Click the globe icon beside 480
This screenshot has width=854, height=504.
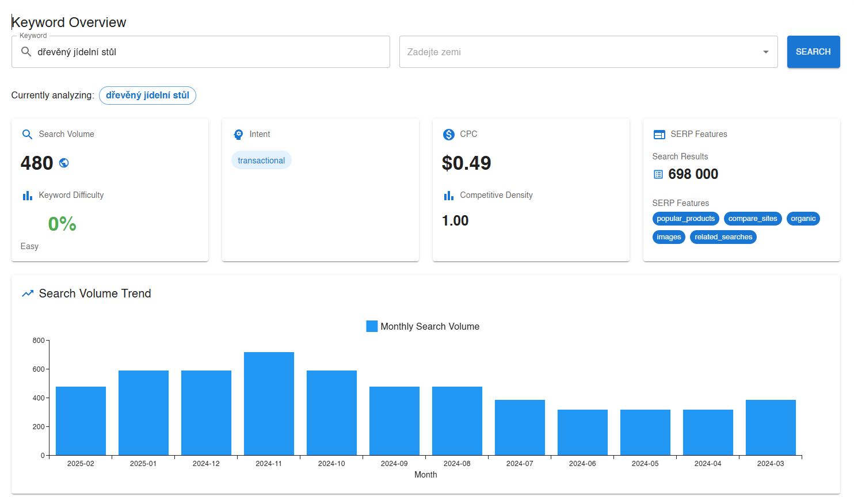click(x=64, y=163)
